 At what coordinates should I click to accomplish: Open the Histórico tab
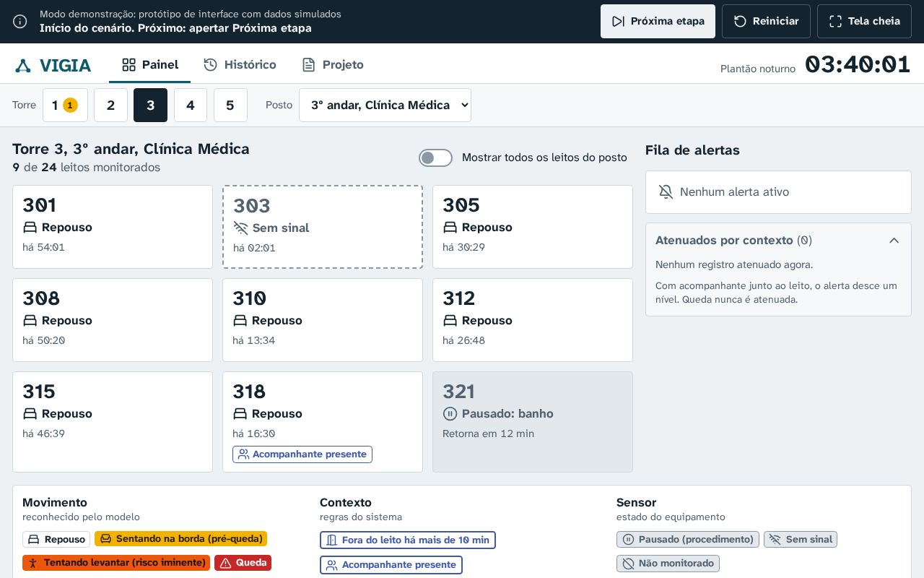[x=240, y=65]
